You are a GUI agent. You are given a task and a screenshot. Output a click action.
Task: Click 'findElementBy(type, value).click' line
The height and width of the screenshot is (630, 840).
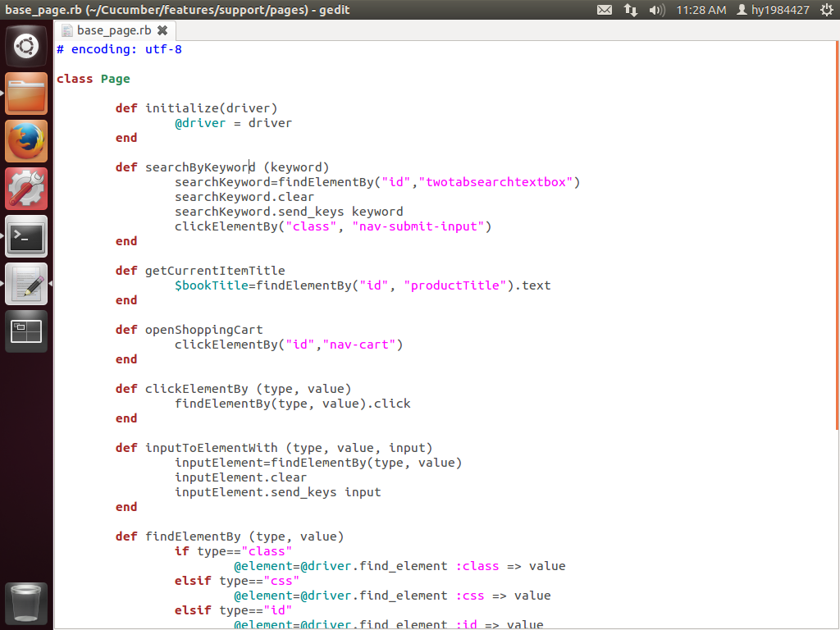click(x=293, y=404)
